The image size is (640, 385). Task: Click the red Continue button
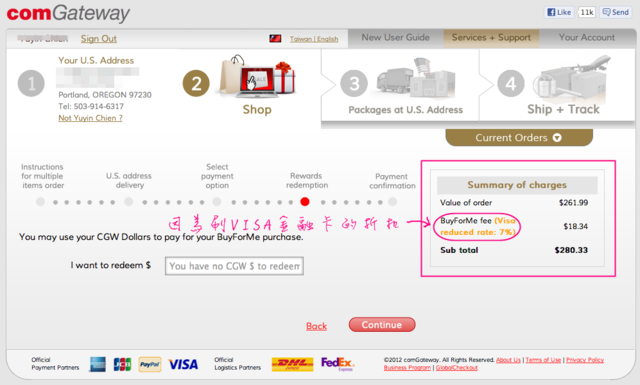(x=382, y=325)
